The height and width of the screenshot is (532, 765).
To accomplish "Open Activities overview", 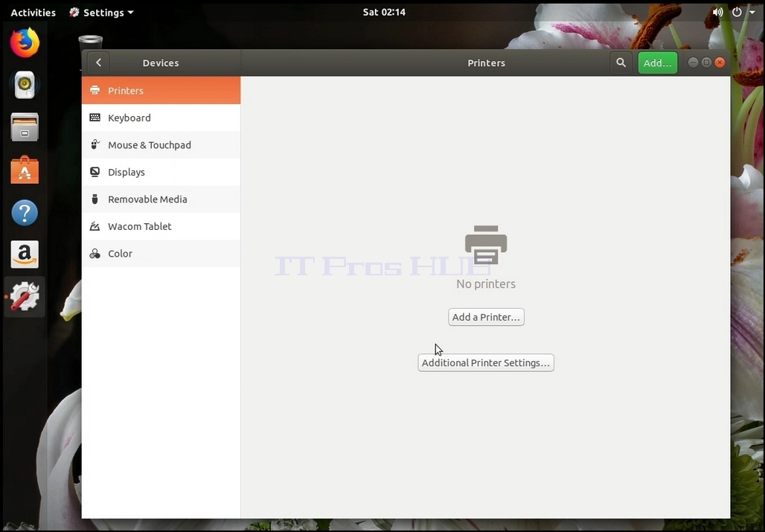I will click(x=33, y=12).
